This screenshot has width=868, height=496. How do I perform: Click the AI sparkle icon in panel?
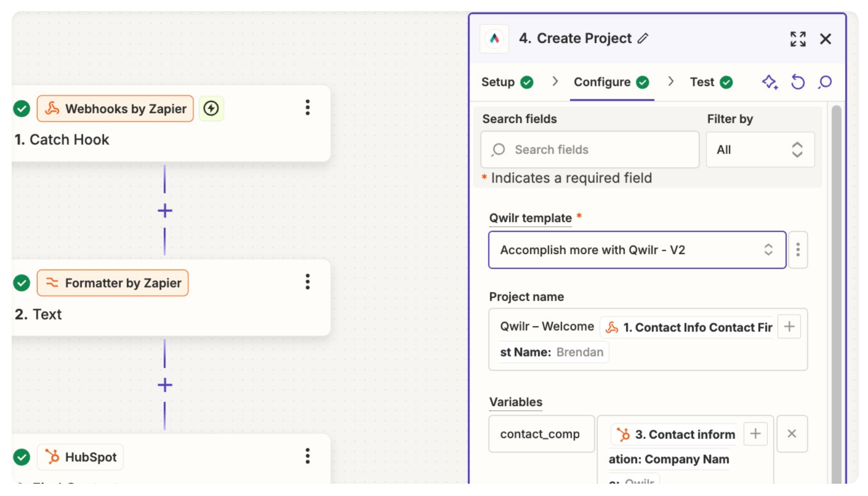[770, 82]
